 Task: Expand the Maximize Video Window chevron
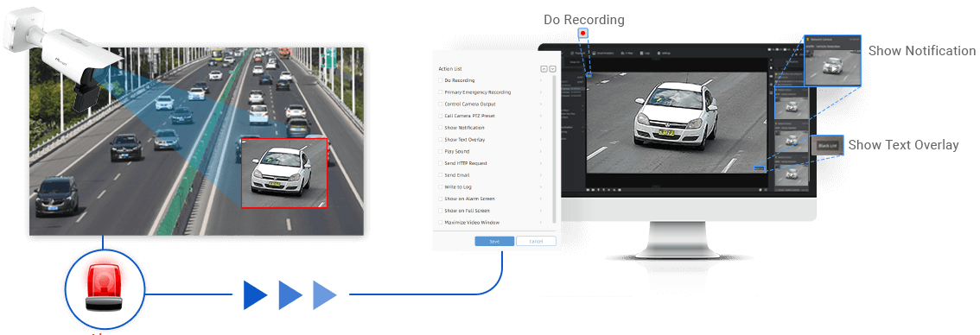click(541, 223)
